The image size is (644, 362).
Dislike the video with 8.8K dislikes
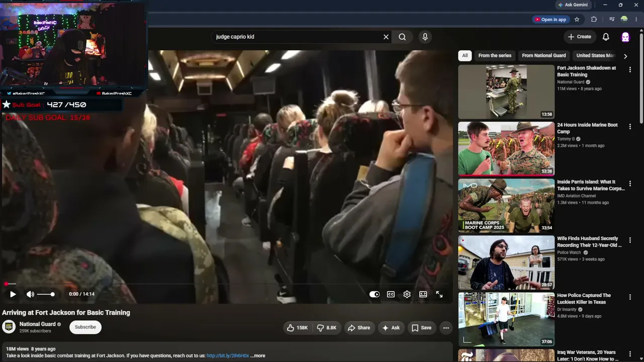327,328
